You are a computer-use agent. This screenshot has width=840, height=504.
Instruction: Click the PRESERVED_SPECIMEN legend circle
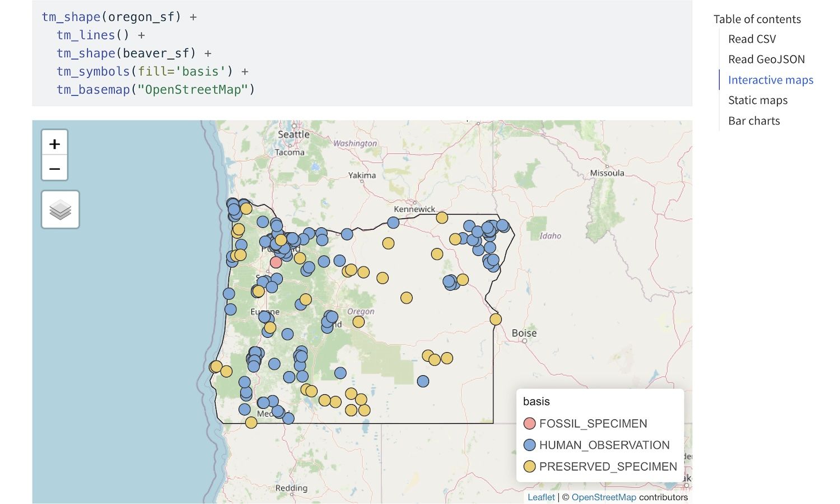click(x=529, y=466)
